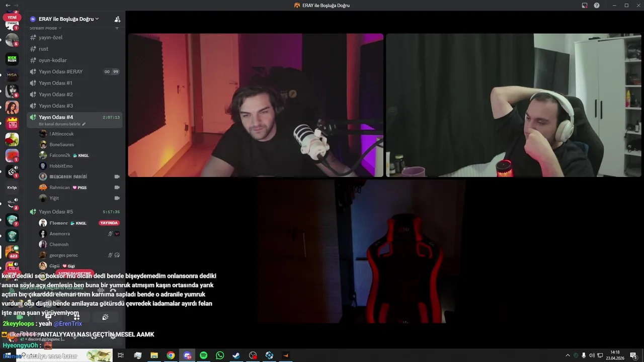The width and height of the screenshot is (644, 362).
Task: Join the Yayın Odası #2 voice channel
Action: coord(74,95)
